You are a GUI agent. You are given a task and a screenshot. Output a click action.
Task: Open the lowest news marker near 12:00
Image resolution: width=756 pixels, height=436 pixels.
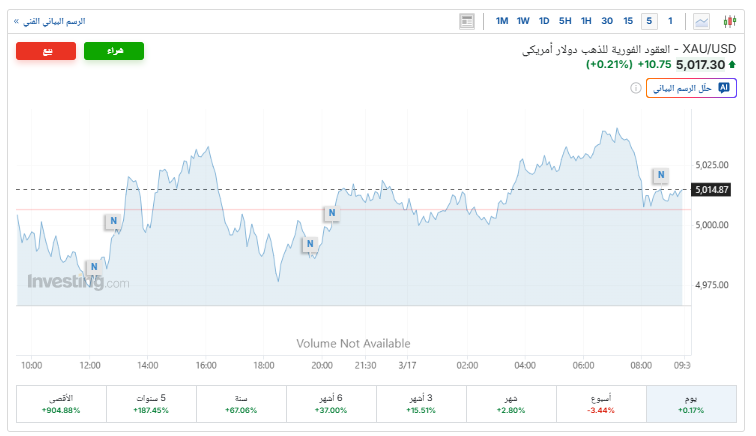tap(93, 267)
